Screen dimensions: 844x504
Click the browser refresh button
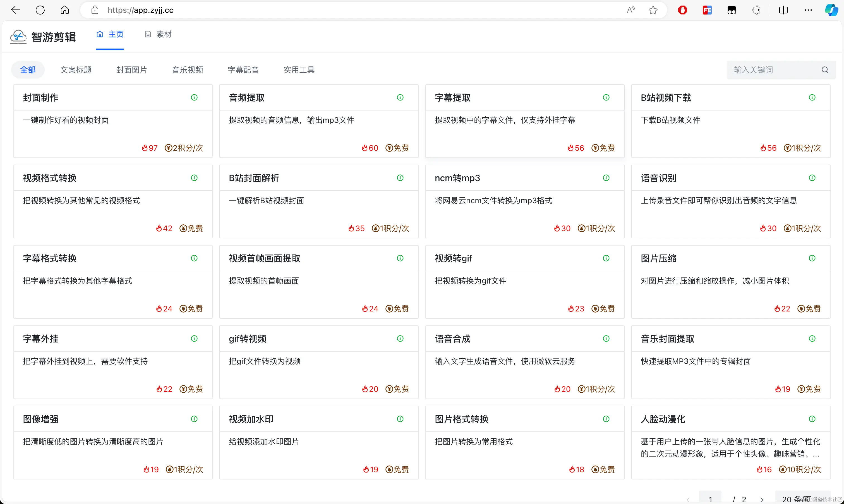[40, 10]
